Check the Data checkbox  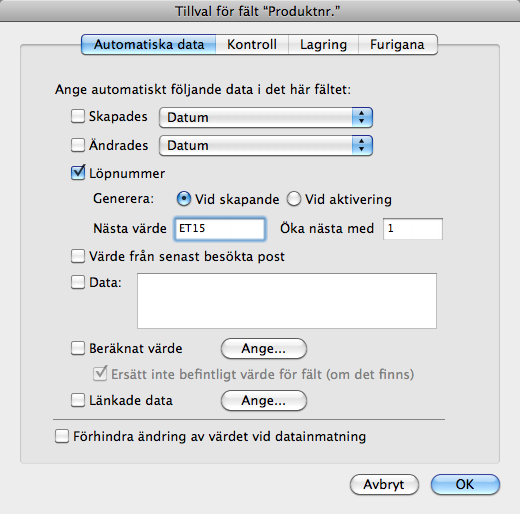[78, 282]
